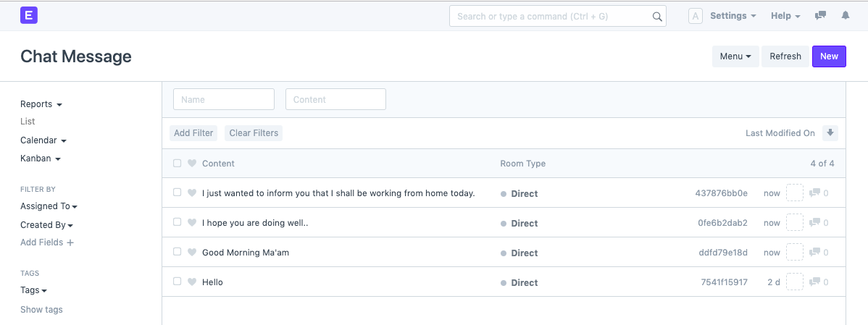Open the Assigned To filter dropdown
The width and height of the screenshot is (868, 325).
[x=49, y=206]
